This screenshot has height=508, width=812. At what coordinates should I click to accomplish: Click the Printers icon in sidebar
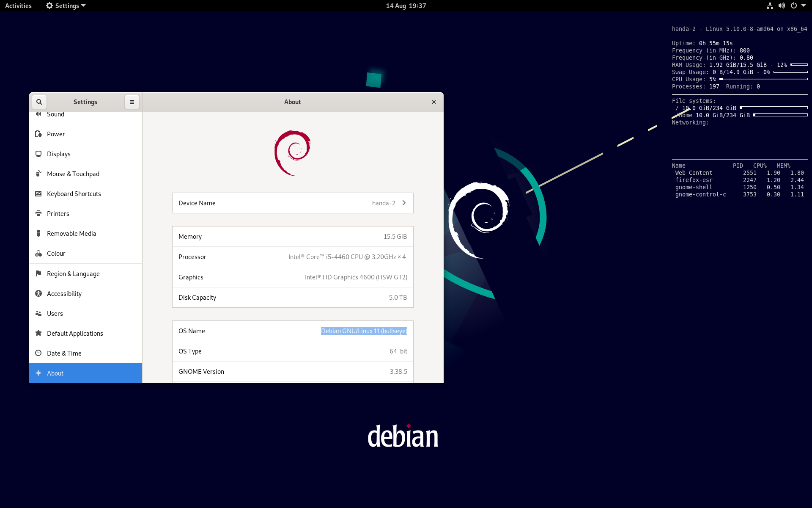(38, 214)
